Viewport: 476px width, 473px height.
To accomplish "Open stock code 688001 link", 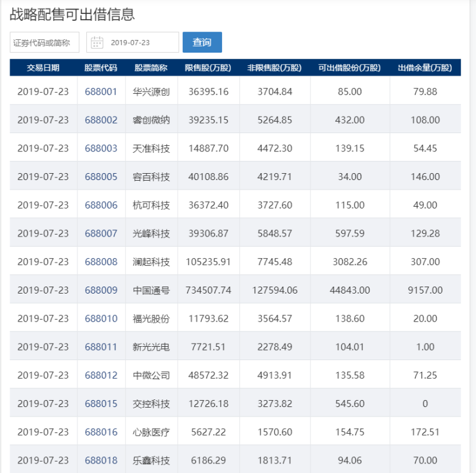I will coord(101,91).
